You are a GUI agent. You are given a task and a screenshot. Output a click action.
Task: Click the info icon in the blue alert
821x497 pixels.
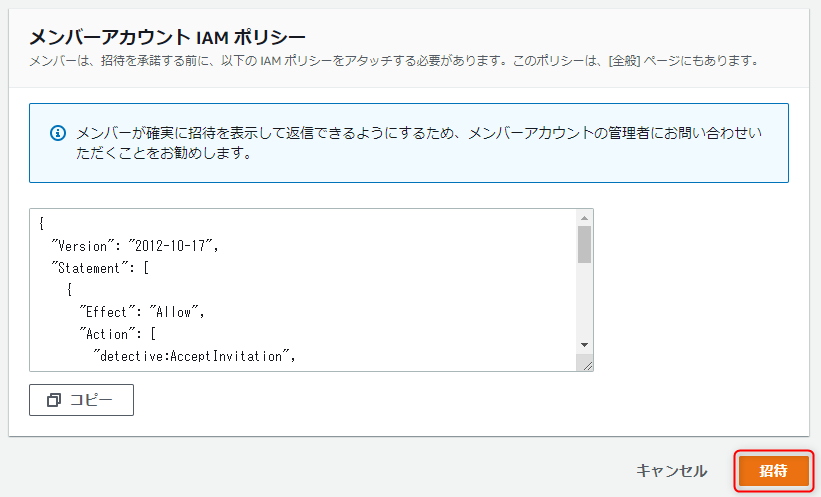pyautogui.click(x=58, y=132)
